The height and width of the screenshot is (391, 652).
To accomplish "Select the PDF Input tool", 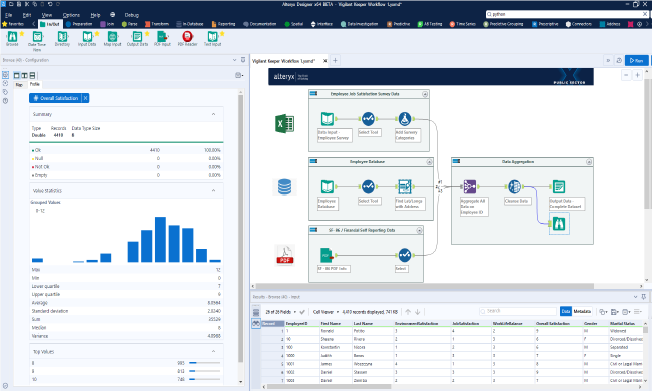I will click(162, 37).
